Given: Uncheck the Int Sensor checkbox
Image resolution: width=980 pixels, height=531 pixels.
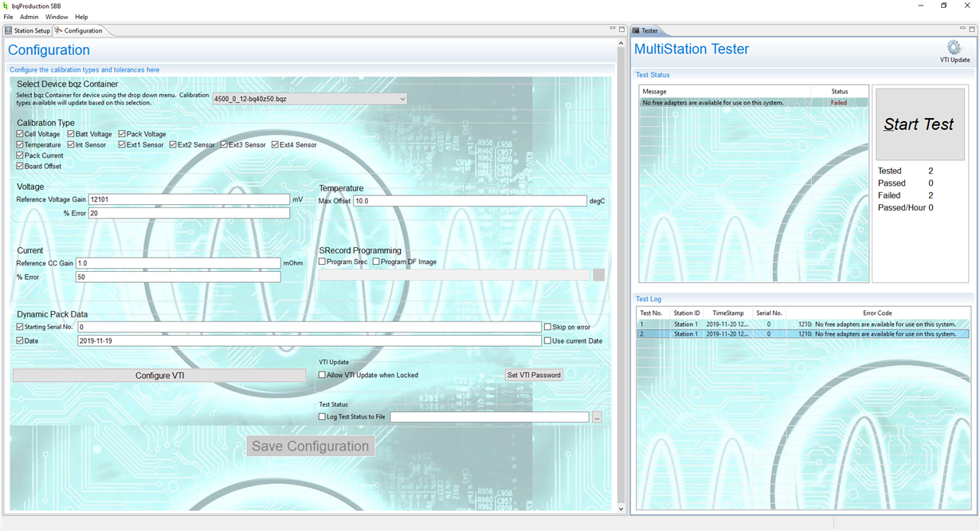Looking at the screenshot, I should point(71,145).
